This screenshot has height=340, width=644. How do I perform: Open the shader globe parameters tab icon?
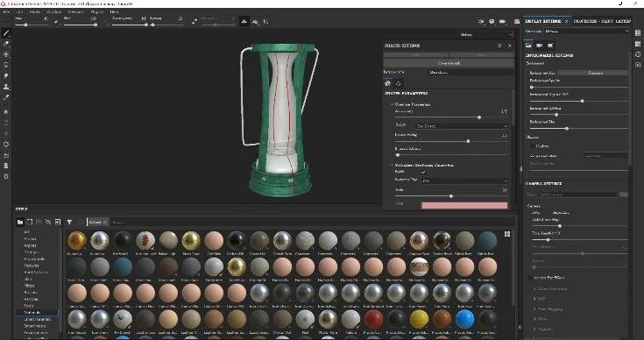(387, 83)
